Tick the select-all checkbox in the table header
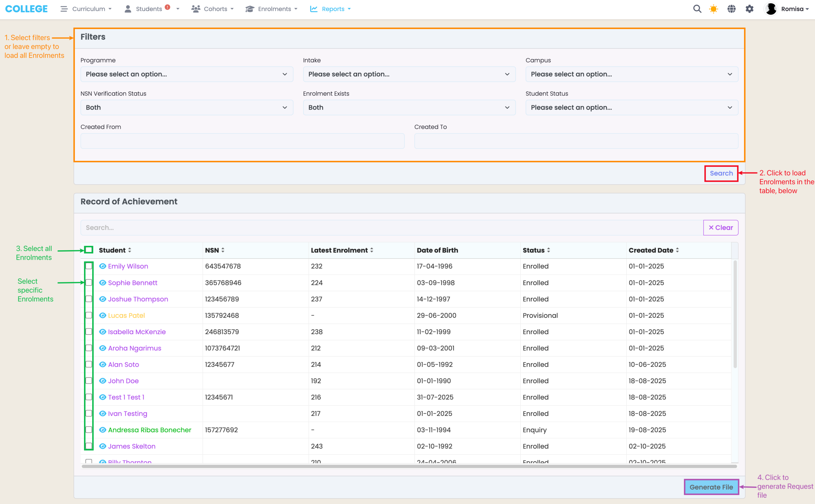Viewport: 815px width, 504px height. point(89,250)
